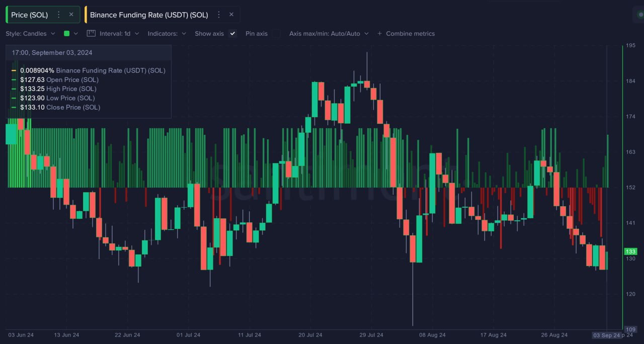This screenshot has width=644, height=344.
Task: Remove the Binance Funding Rate metric
Action: 231,15
